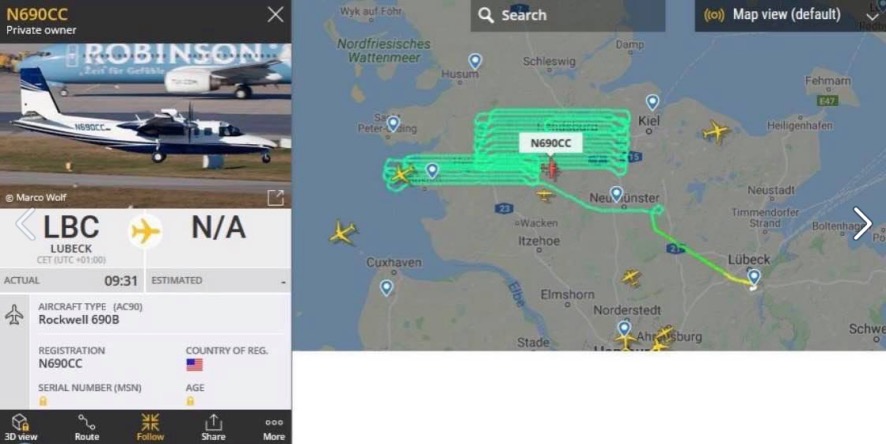The height and width of the screenshot is (444, 886).
Task: Share this flight
Action: (213, 427)
